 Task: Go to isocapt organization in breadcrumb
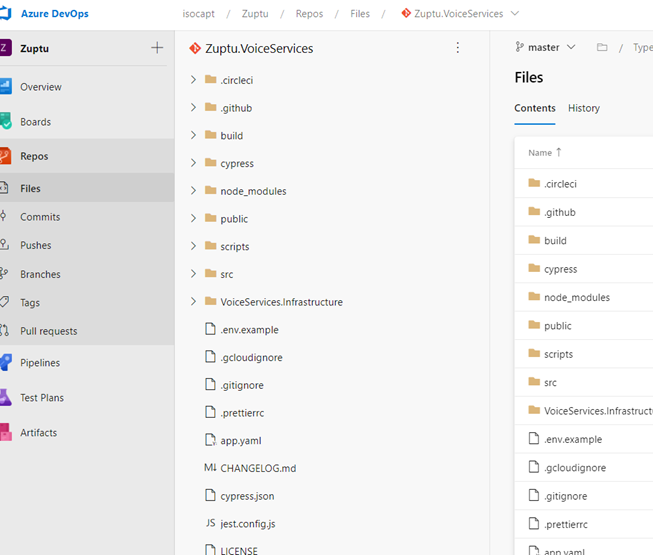[x=198, y=14]
